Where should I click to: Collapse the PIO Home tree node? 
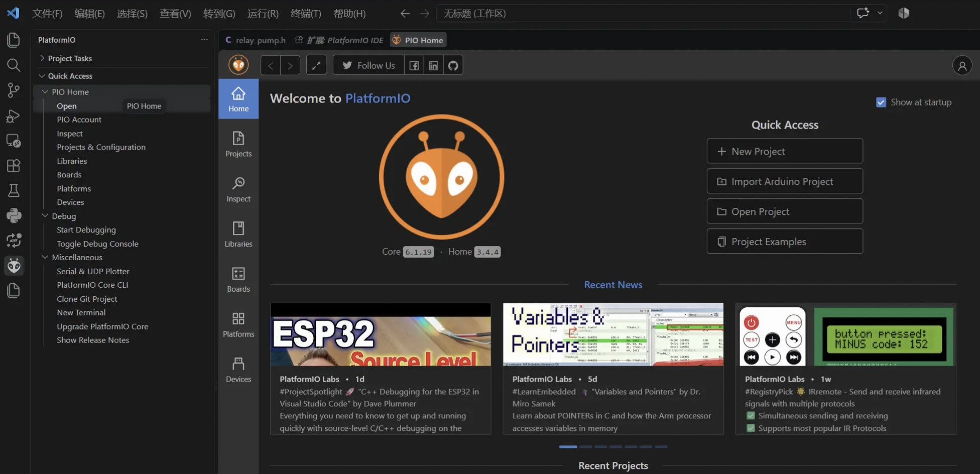pos(45,92)
